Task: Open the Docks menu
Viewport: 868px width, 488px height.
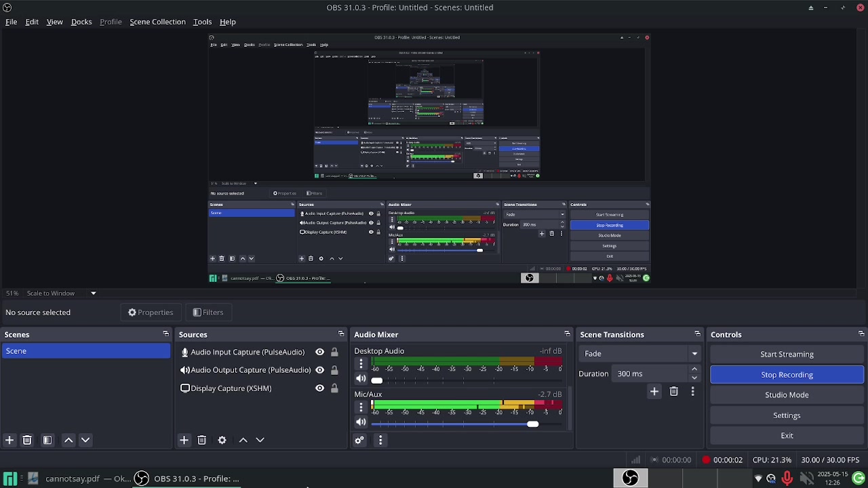Action: tap(81, 22)
